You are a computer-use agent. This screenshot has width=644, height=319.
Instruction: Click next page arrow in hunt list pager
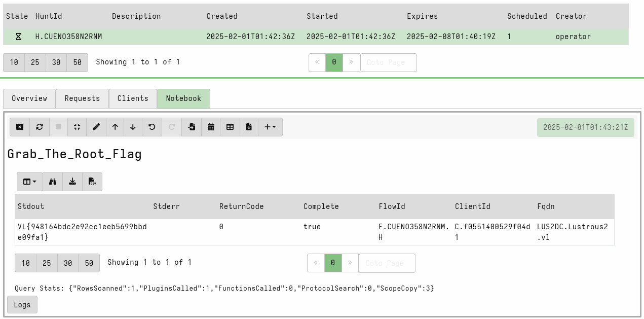coord(351,62)
